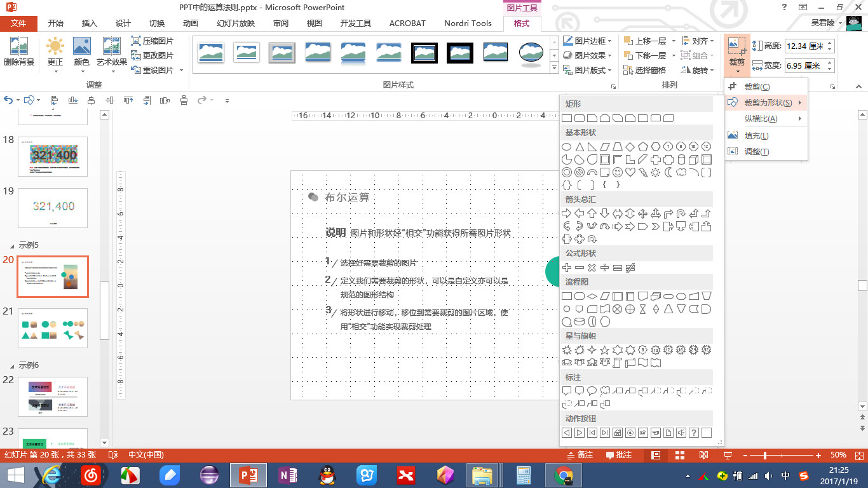Select the flowchart decision diamond shape
The width and height of the screenshot is (868, 488).
[592, 296]
